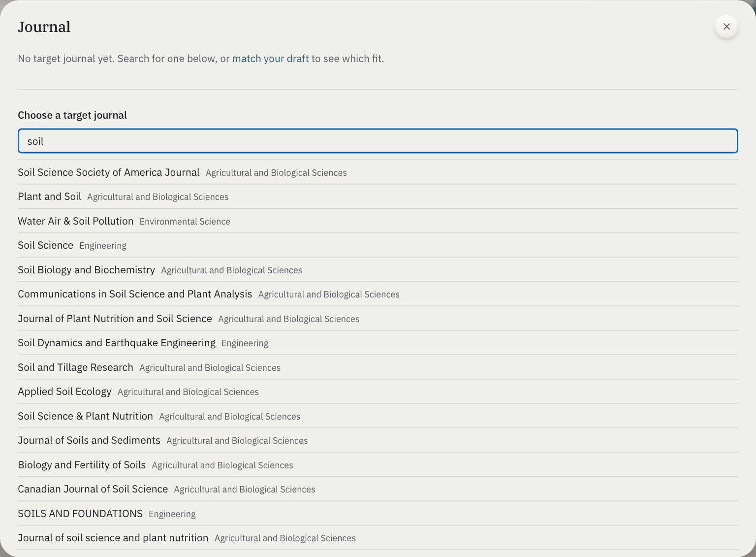756x557 pixels.
Task: Select SOILS AND FOUNDATIONS journal
Action: (x=378, y=514)
